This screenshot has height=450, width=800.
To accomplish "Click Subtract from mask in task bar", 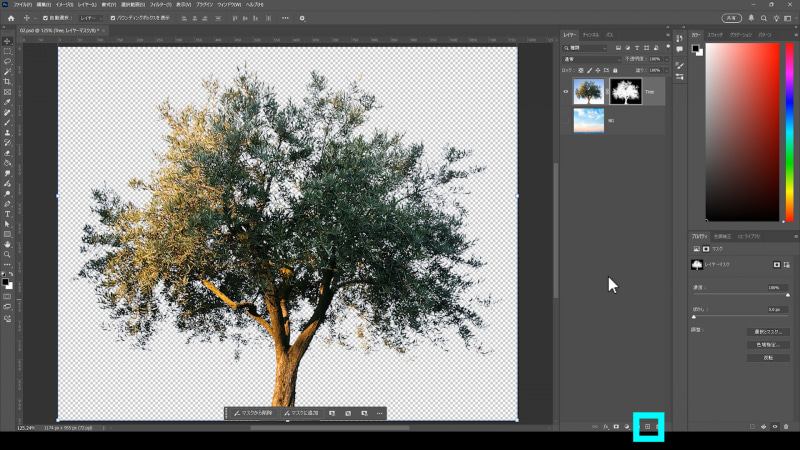I will pyautogui.click(x=253, y=413).
